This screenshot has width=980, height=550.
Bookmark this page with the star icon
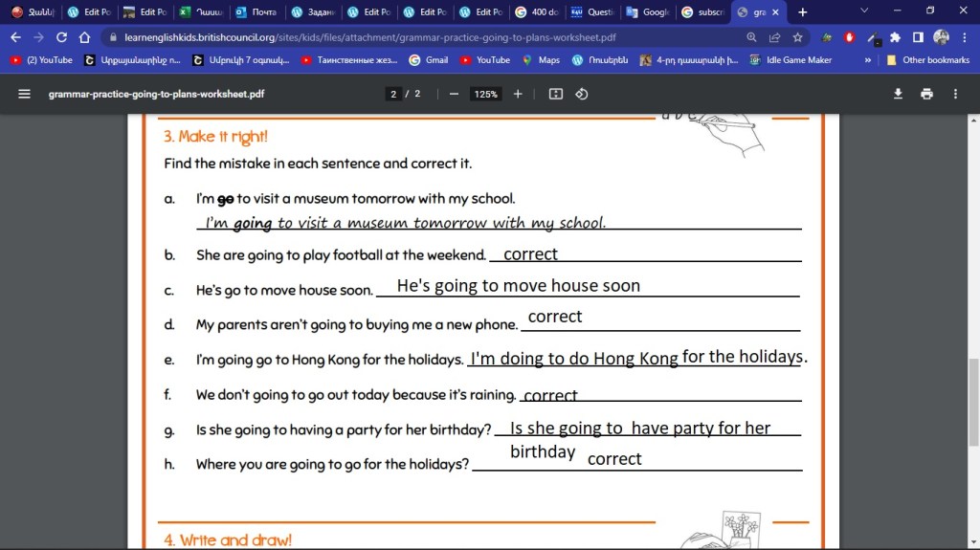coord(797,37)
